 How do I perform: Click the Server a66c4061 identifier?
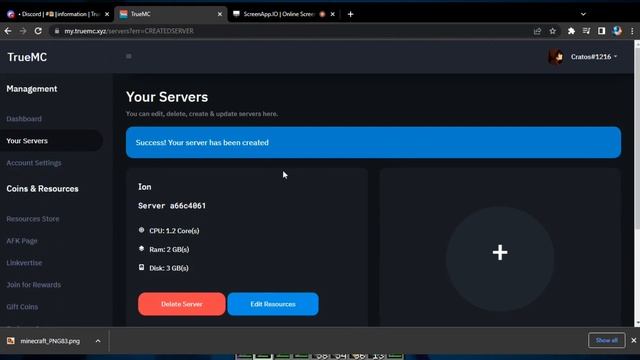tap(172, 206)
